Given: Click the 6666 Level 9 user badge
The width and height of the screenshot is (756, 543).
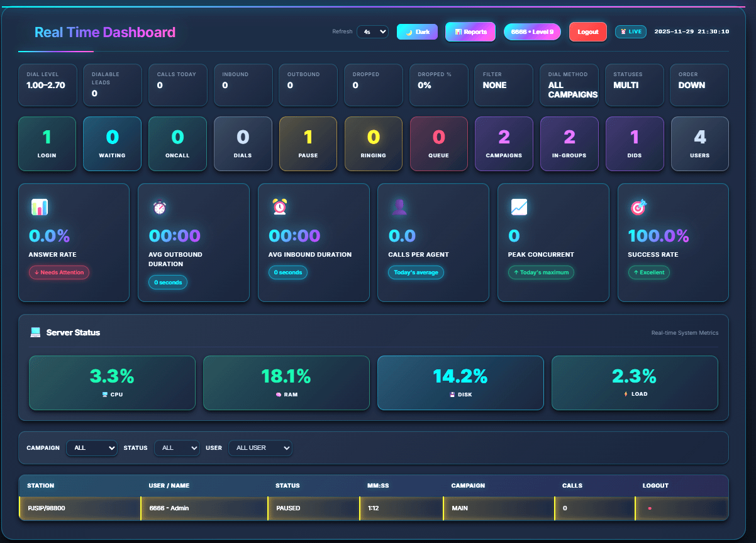Looking at the screenshot, I should (x=532, y=31).
